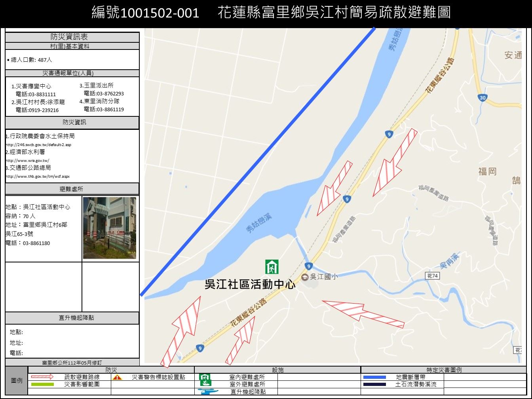Click the dark debris flow stream swatch
The image size is (532, 399).
click(x=374, y=384)
